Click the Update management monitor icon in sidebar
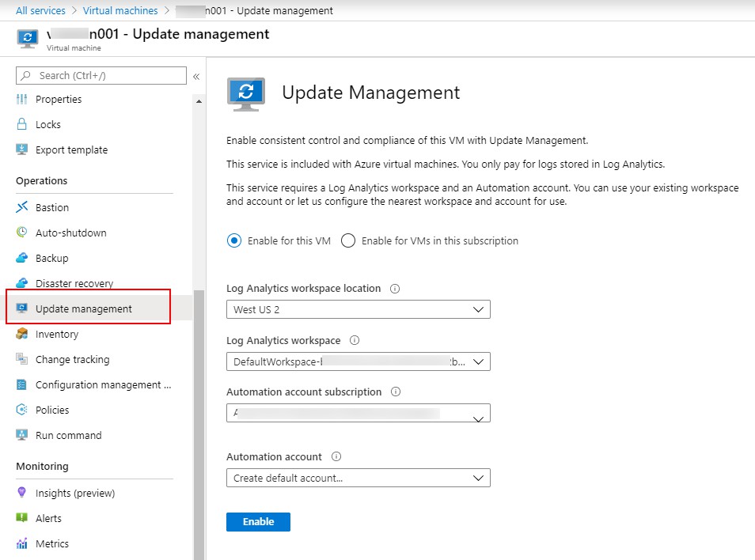 [x=21, y=308]
